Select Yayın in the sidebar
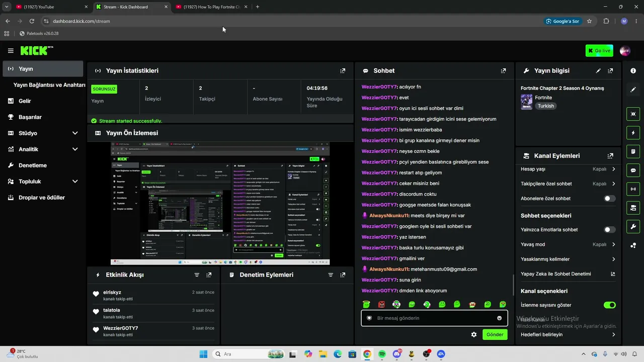The image size is (644, 362). (x=43, y=69)
